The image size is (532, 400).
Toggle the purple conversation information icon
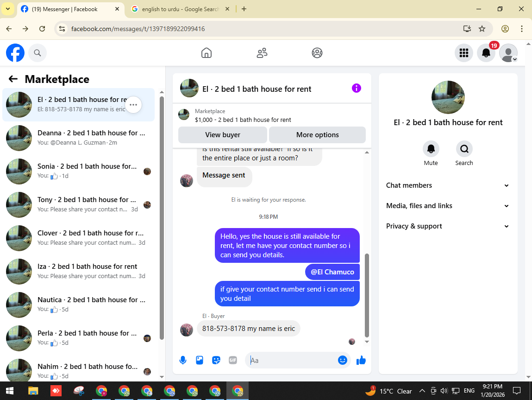[356, 88]
